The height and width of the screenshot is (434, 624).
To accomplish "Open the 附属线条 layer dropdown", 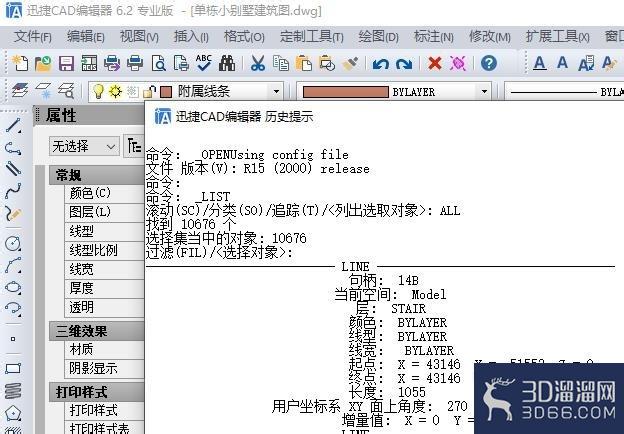I will [x=276, y=92].
